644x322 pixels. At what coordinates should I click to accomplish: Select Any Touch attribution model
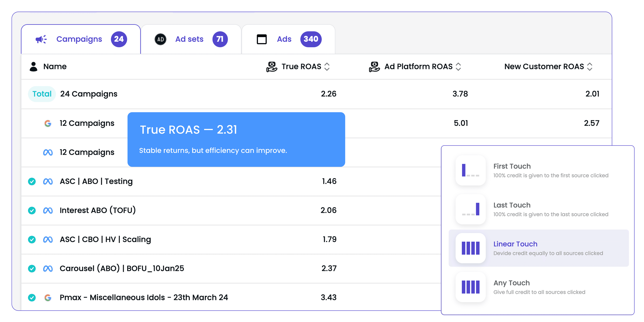coord(539,287)
